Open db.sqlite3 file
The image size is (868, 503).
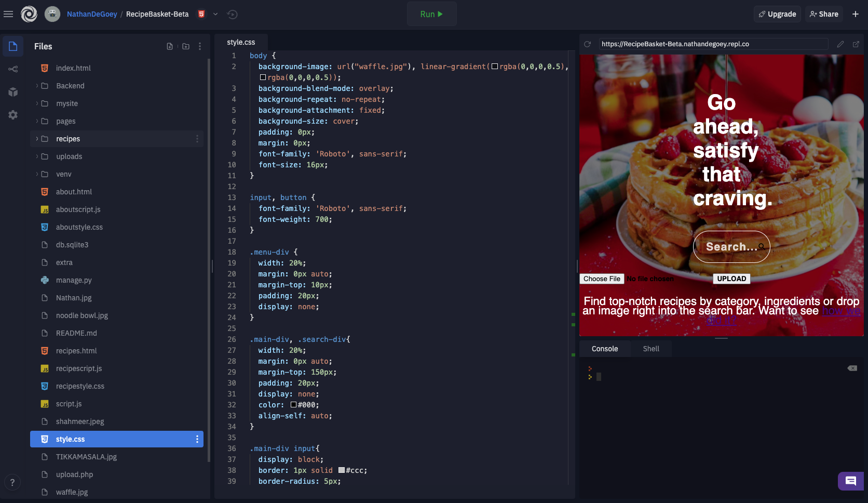117,245
